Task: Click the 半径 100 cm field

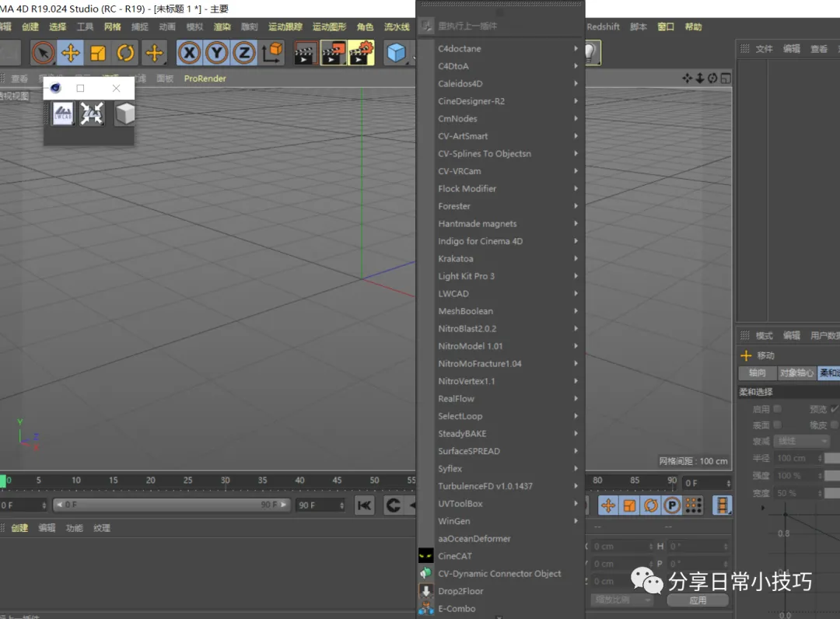Action: click(799, 458)
